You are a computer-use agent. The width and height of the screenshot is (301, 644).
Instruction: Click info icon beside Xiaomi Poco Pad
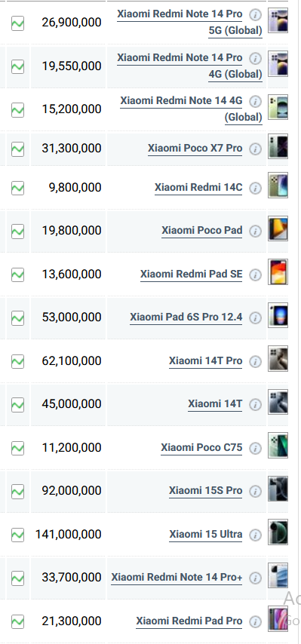click(256, 232)
